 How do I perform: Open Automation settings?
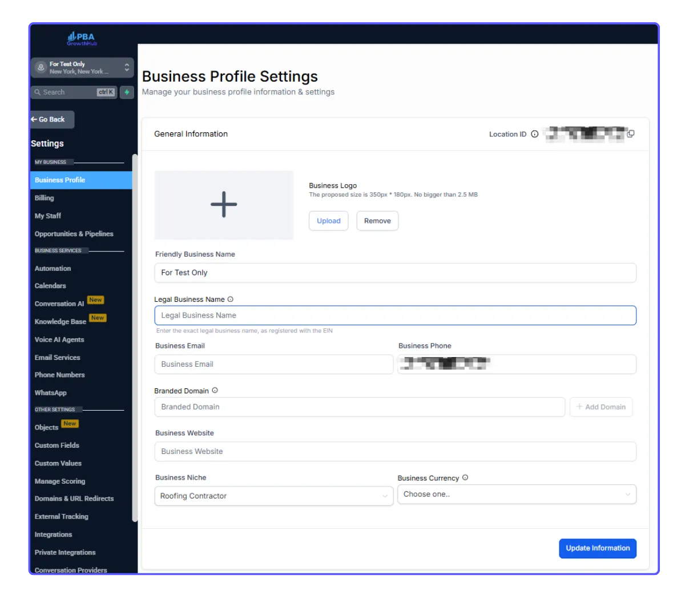coord(53,269)
